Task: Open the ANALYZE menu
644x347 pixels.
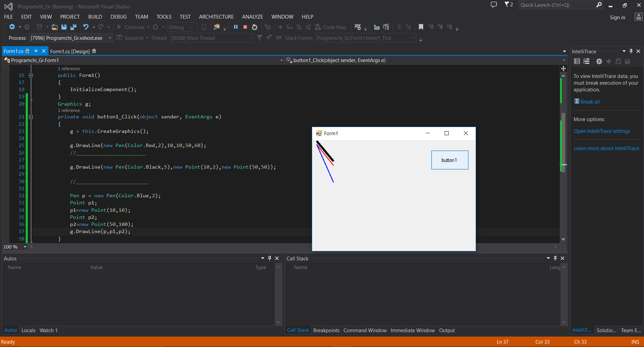Action: point(253,17)
